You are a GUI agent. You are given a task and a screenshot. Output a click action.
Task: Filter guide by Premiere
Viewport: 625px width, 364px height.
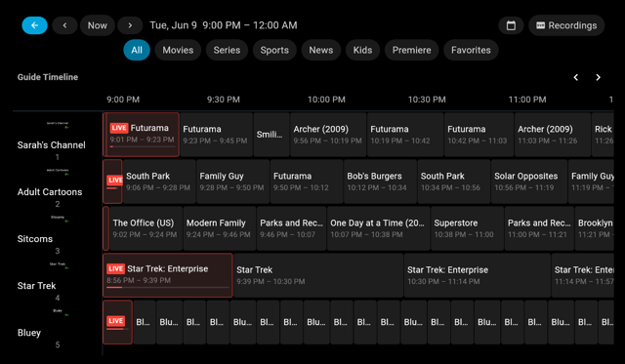pos(411,50)
